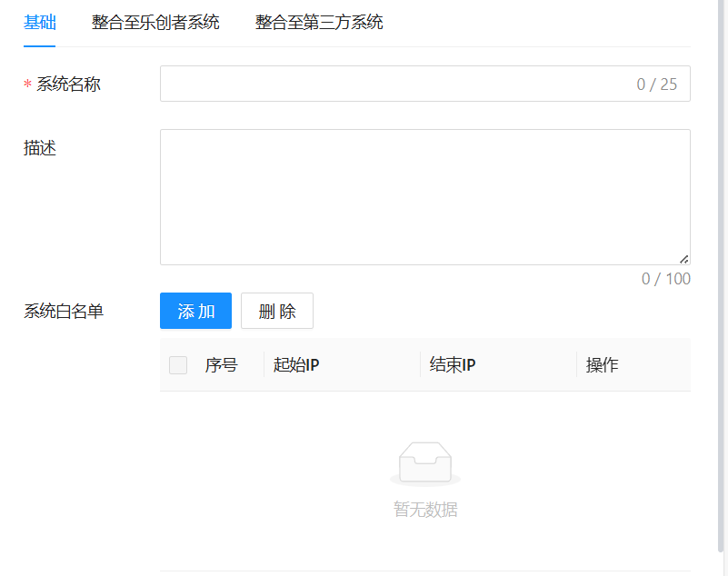Image resolution: width=728 pixels, height=576 pixels.
Task: Click the 结束IP column header
Action: click(x=453, y=365)
